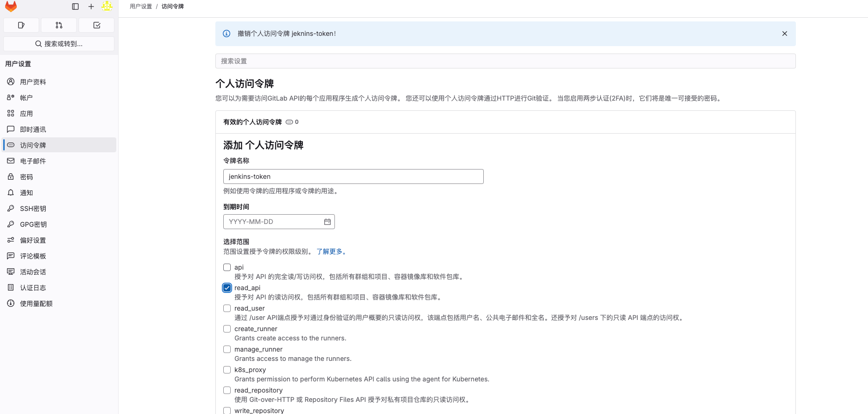Focus the 令牌名称 input field
The image size is (868, 414).
pyautogui.click(x=353, y=176)
